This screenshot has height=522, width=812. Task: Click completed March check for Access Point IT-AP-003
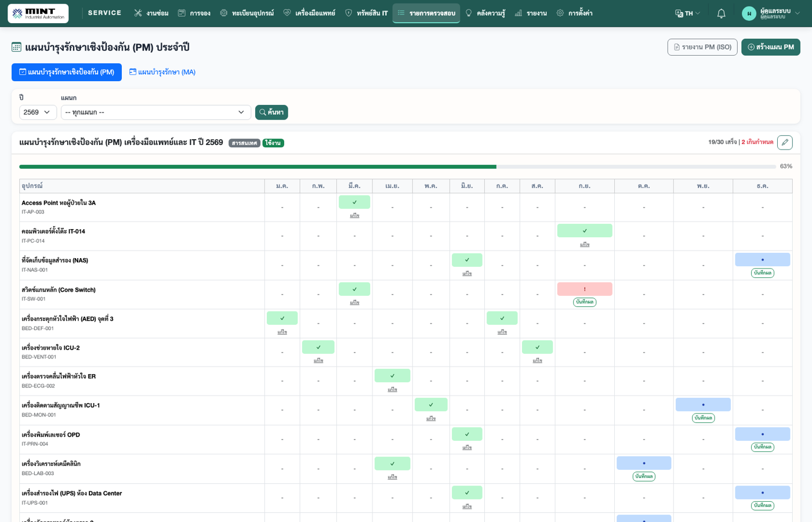click(354, 202)
